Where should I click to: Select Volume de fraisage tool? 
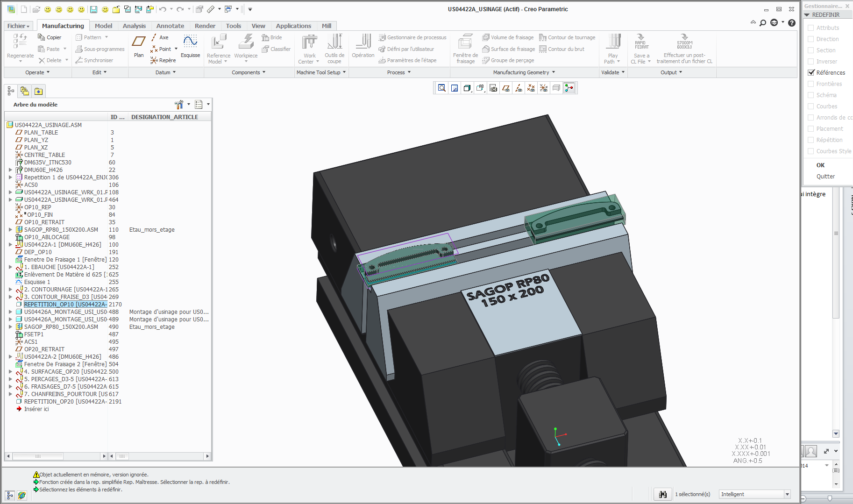coord(508,37)
